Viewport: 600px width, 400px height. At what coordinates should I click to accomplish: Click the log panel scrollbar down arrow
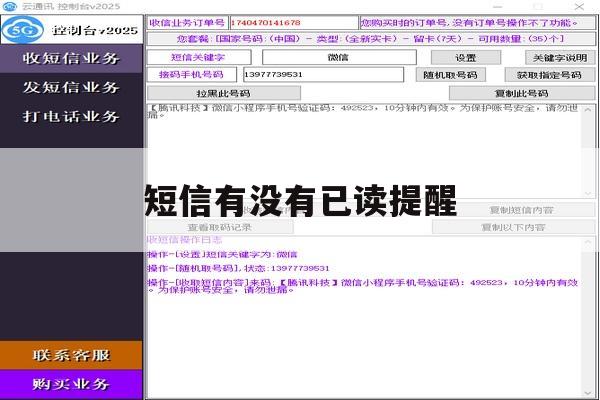pos(588,393)
